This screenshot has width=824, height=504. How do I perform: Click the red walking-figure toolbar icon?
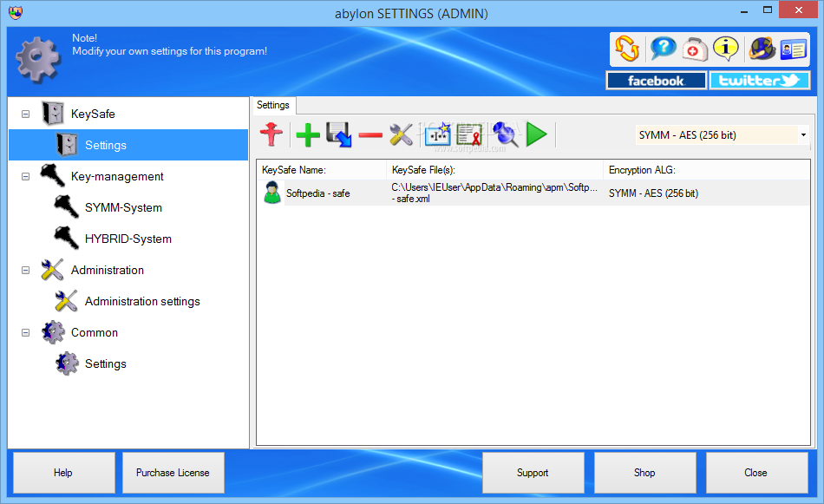coord(271,134)
